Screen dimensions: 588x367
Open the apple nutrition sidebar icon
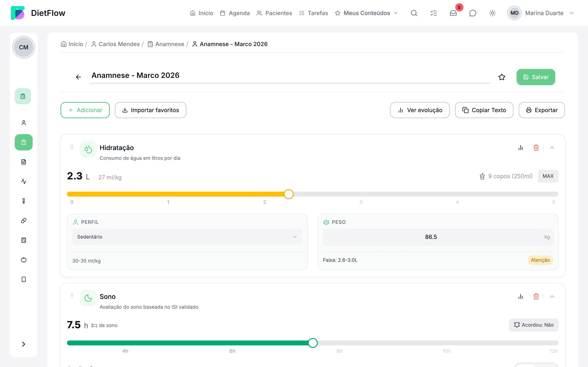pyautogui.click(x=23, y=260)
